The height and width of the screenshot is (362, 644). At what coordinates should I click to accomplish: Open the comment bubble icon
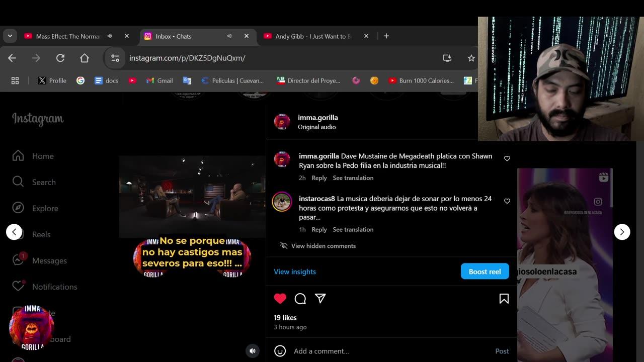(x=300, y=299)
